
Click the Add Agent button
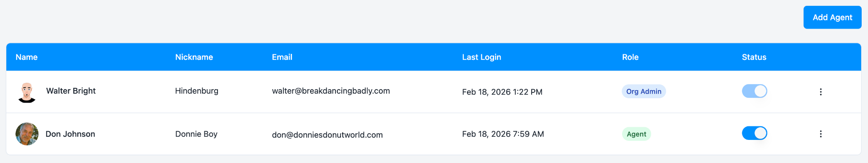coord(832,17)
